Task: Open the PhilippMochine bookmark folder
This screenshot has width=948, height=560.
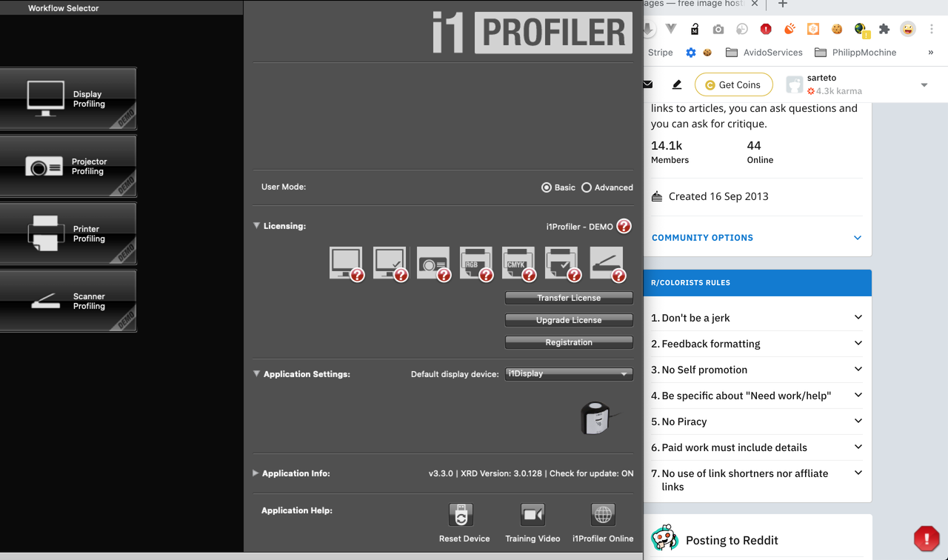Action: [855, 53]
